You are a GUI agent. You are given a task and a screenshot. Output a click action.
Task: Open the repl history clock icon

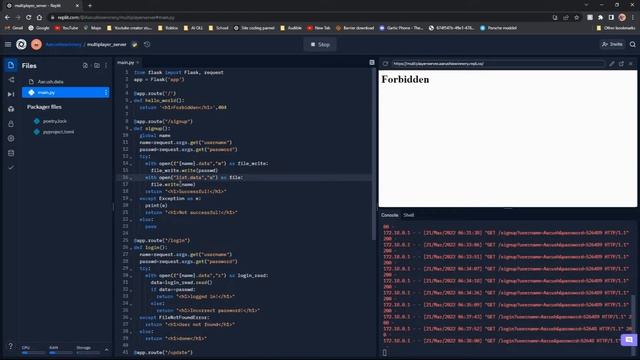click(147, 44)
